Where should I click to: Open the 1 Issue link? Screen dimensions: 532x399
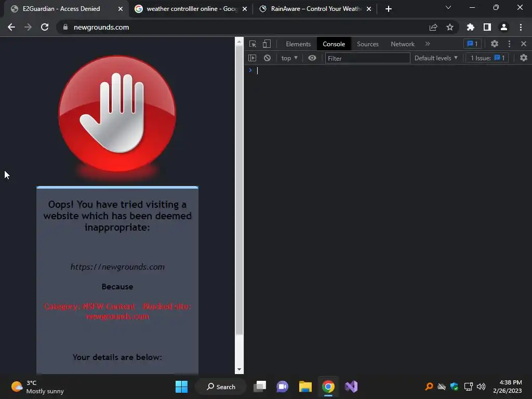pos(487,58)
